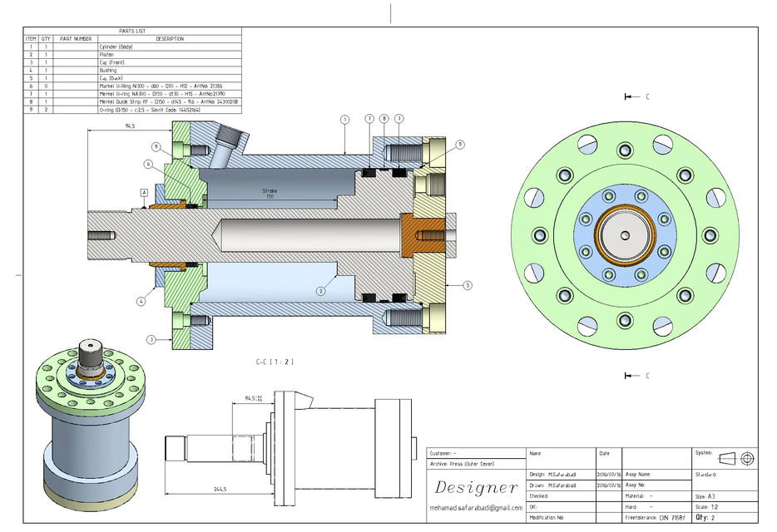Click the Scale 1:2 field in title block
This screenshot has width=777, height=532.
[705, 505]
